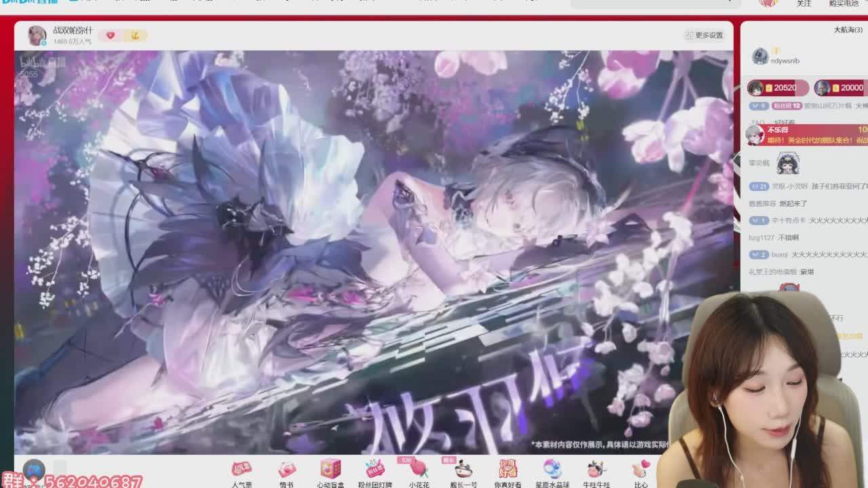868x488 pixels.
Task: Open 战双帕弥什 streamer avatar
Action: tap(37, 35)
